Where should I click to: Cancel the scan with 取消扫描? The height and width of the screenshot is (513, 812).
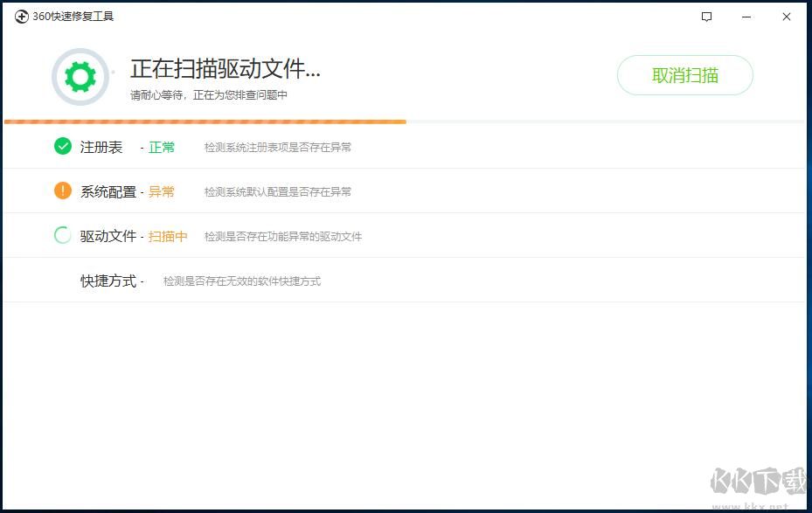[684, 75]
